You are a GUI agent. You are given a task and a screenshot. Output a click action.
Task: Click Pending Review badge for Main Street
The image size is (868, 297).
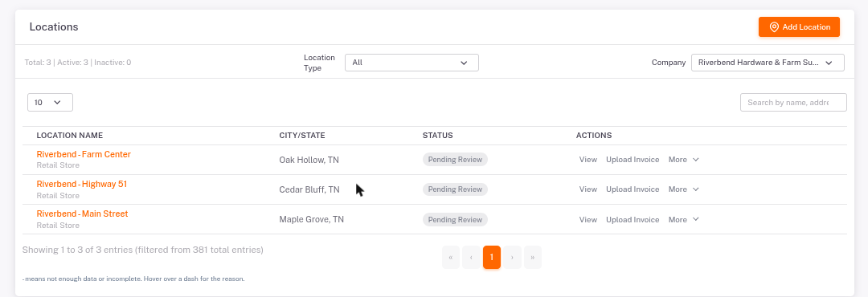pyautogui.click(x=455, y=220)
